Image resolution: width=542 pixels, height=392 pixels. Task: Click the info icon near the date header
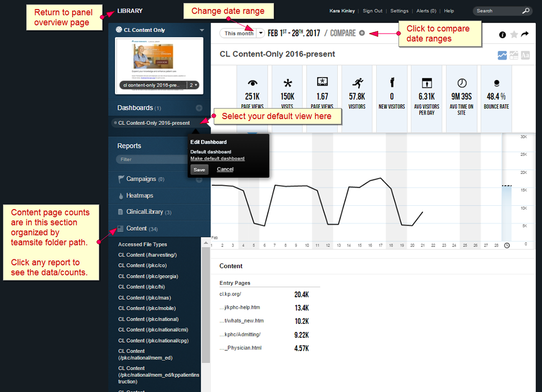(502, 35)
